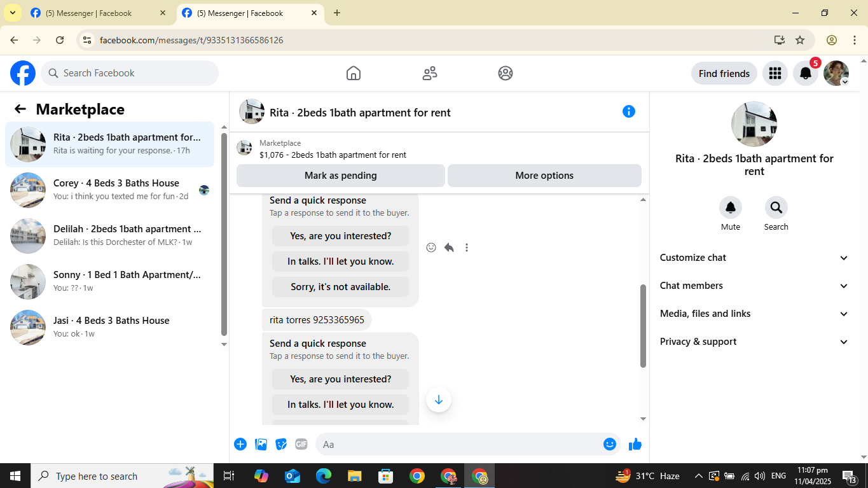Screen dimensions: 868x488
Task: Send a thumbs-up like
Action: pos(635,444)
